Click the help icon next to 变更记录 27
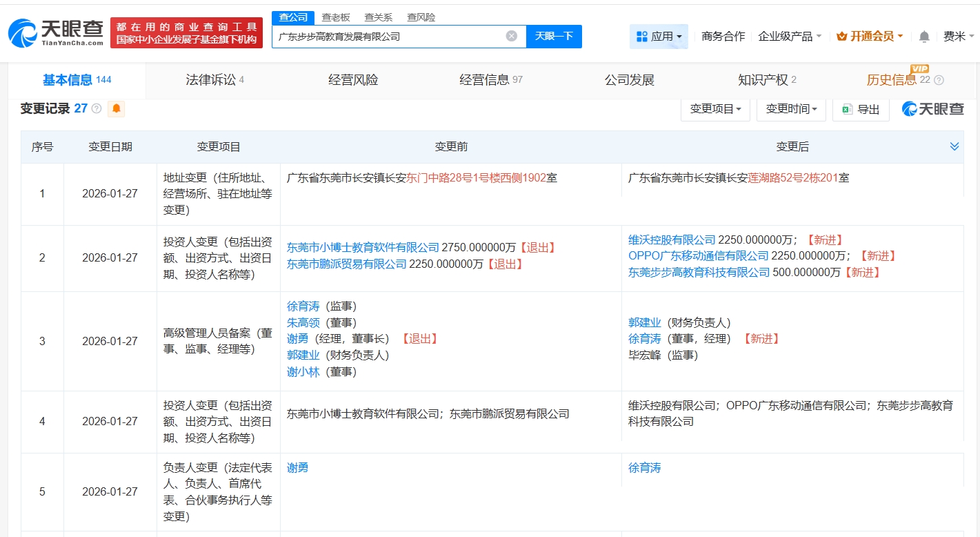This screenshot has width=980, height=537. click(x=97, y=108)
